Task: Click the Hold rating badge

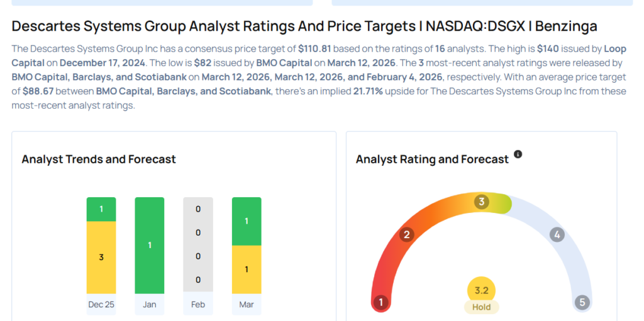Action: tap(481, 307)
